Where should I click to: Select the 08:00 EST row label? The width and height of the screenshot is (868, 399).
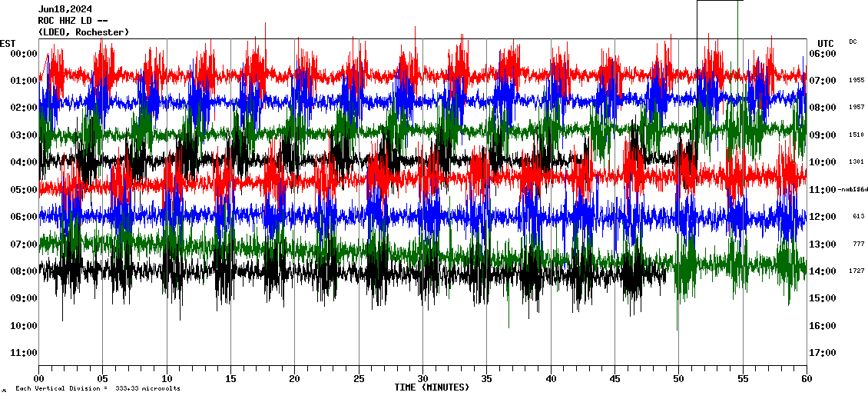pyautogui.click(x=25, y=271)
